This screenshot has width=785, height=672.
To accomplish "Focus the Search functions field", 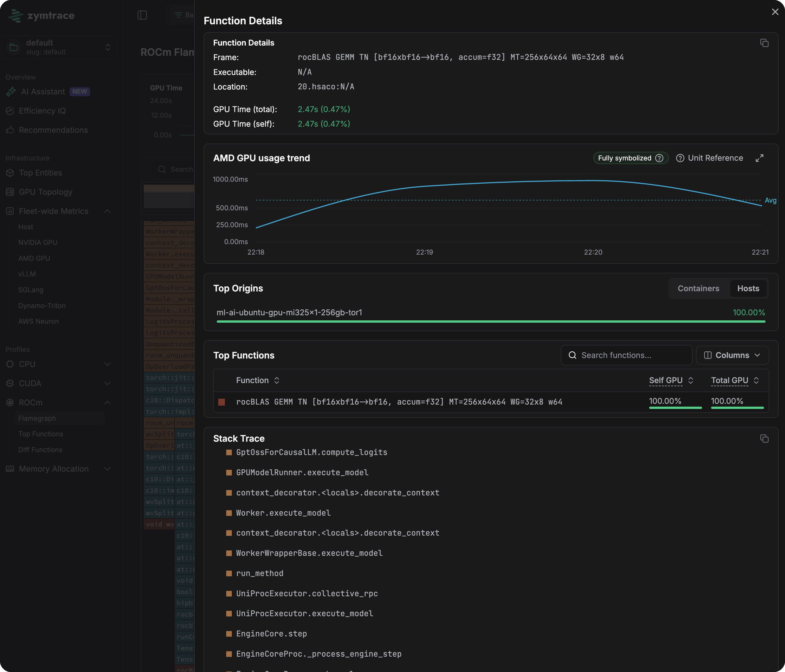I will point(626,355).
